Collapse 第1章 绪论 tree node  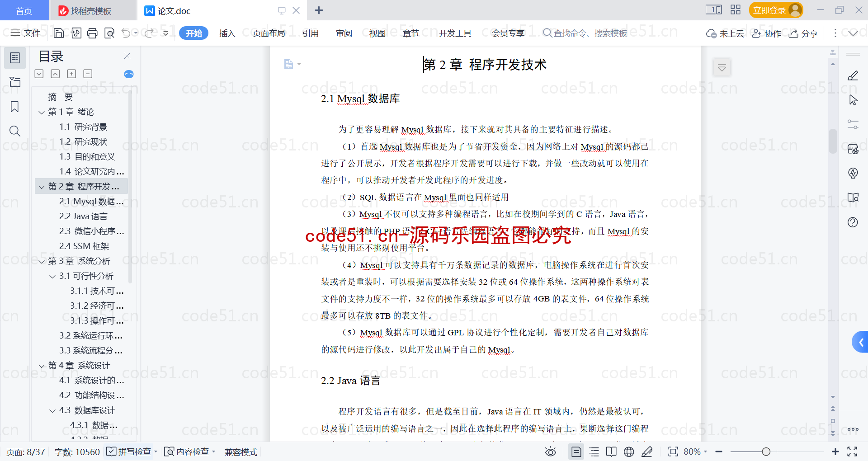coord(42,112)
